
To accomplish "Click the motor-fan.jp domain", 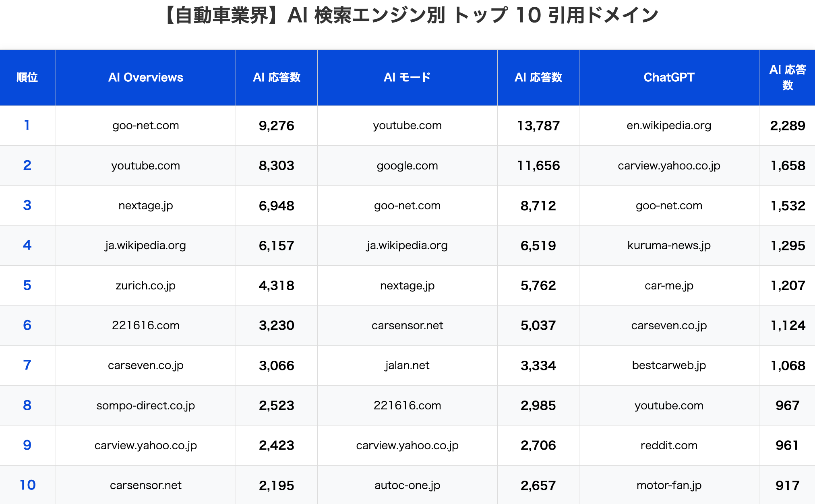I will (669, 485).
